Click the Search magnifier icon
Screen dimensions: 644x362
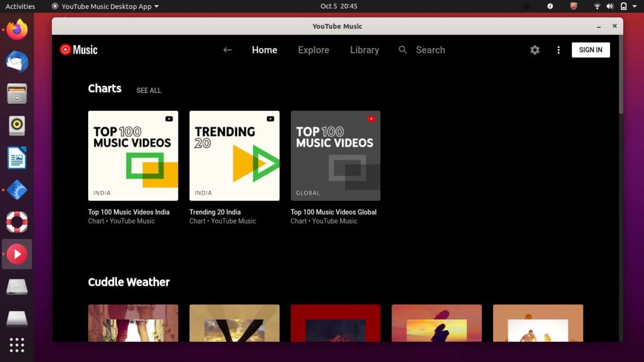coord(402,50)
